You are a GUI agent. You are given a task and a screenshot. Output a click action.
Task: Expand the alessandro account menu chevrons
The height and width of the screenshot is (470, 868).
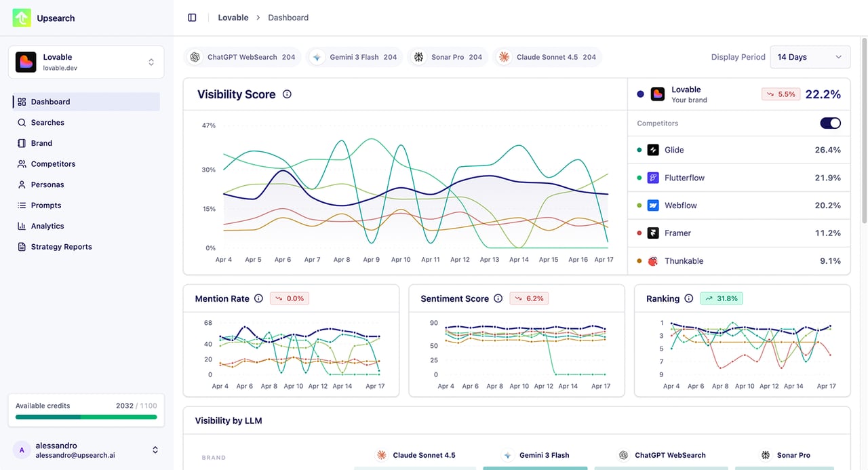[x=155, y=450]
